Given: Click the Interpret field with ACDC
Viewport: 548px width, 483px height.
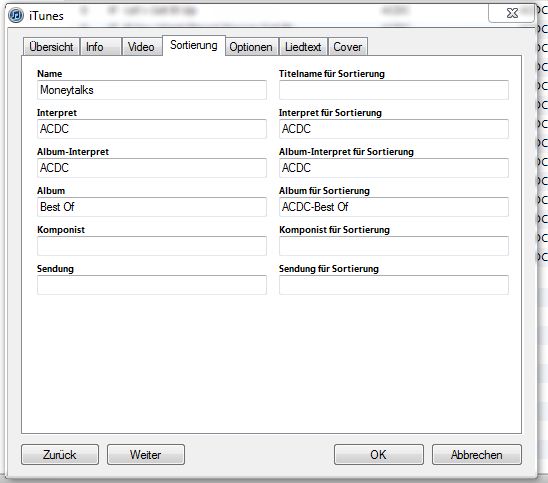Looking at the screenshot, I should [x=152, y=129].
